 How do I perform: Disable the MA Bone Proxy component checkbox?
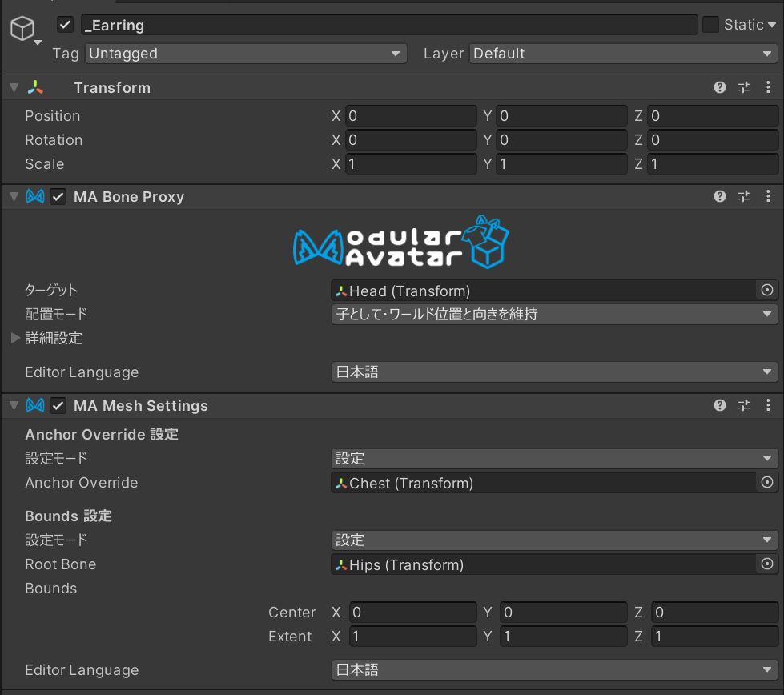(x=58, y=196)
